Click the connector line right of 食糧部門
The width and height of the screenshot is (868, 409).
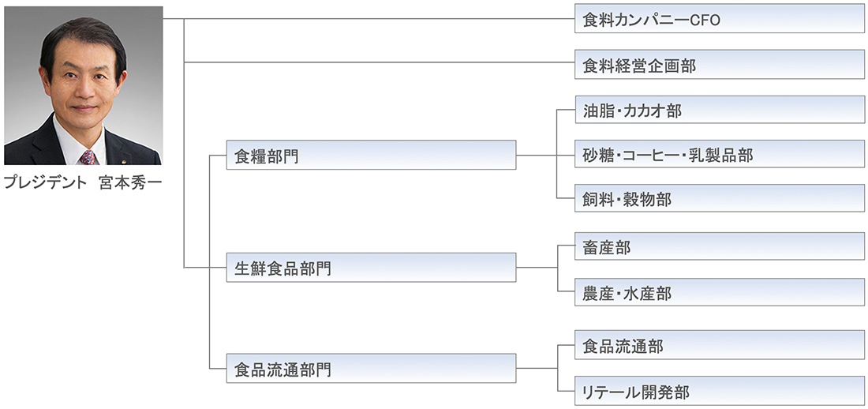pyautogui.click(x=537, y=156)
